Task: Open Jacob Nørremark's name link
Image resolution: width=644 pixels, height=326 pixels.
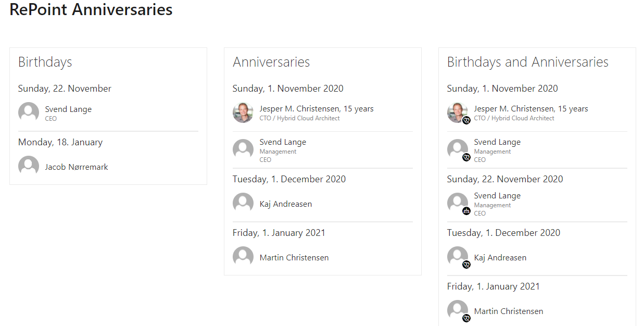Action: [x=77, y=167]
